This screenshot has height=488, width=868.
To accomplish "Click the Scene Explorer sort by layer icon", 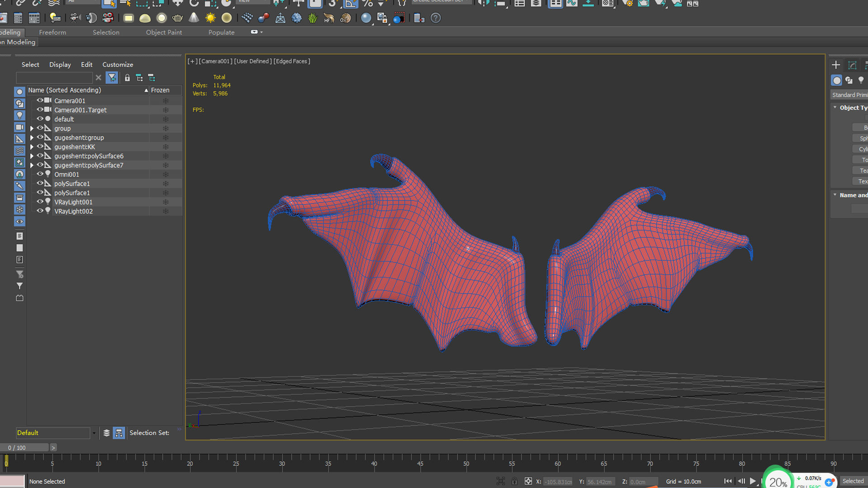I will (107, 433).
